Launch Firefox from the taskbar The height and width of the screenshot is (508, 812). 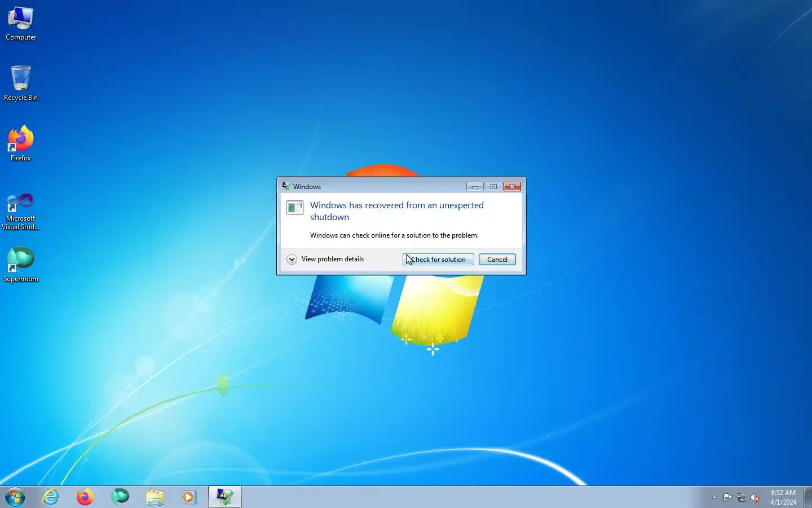coord(85,497)
